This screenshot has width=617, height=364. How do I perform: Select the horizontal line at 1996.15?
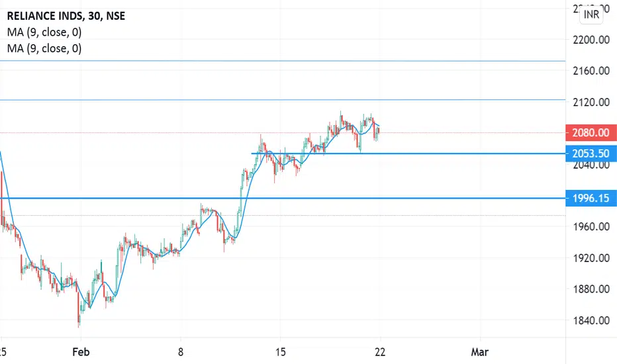tap(283, 198)
